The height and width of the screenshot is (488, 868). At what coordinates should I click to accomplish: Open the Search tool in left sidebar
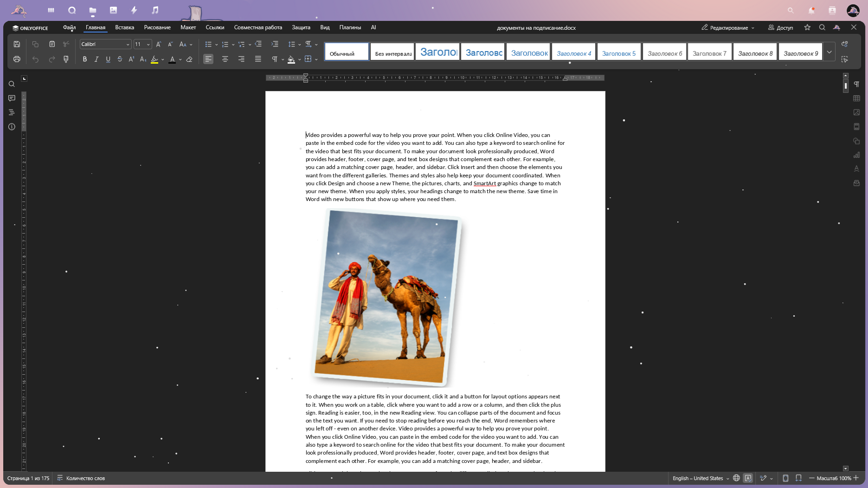[12, 84]
